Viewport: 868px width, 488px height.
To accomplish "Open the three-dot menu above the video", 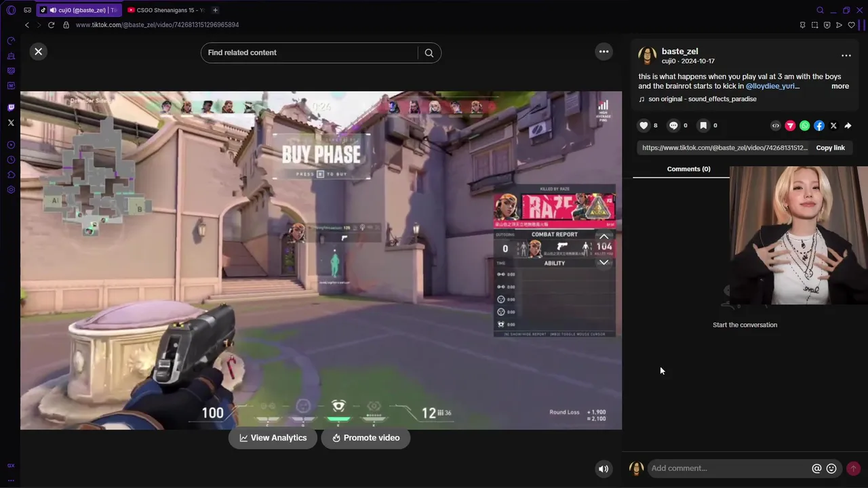I will [604, 52].
